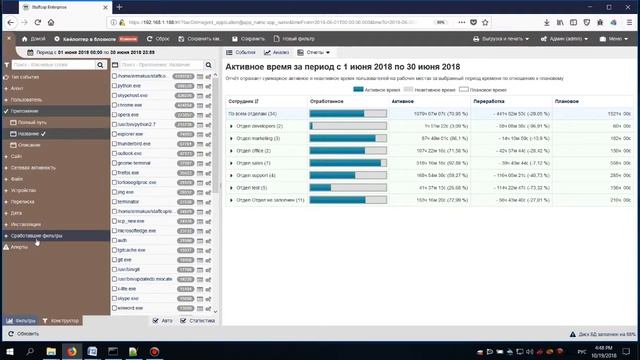This screenshot has height=360, width=640.
Task: Expand the Устройство filter
Action: pos(6,190)
